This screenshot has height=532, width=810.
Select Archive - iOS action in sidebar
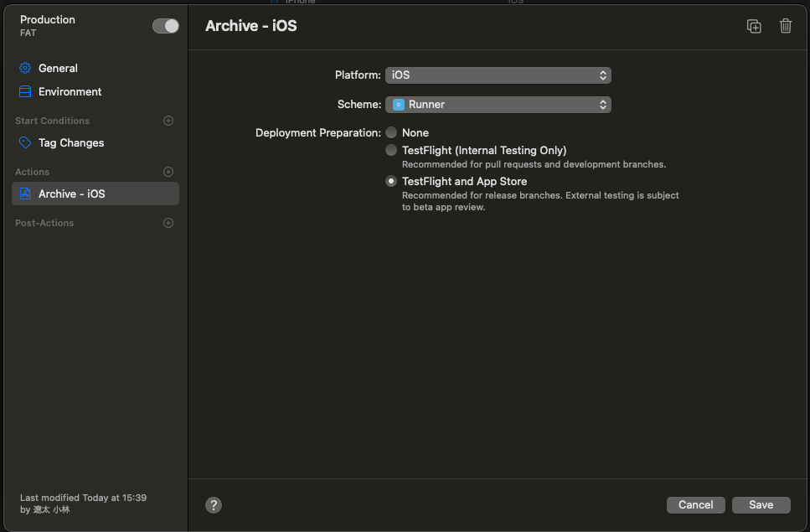(95, 194)
